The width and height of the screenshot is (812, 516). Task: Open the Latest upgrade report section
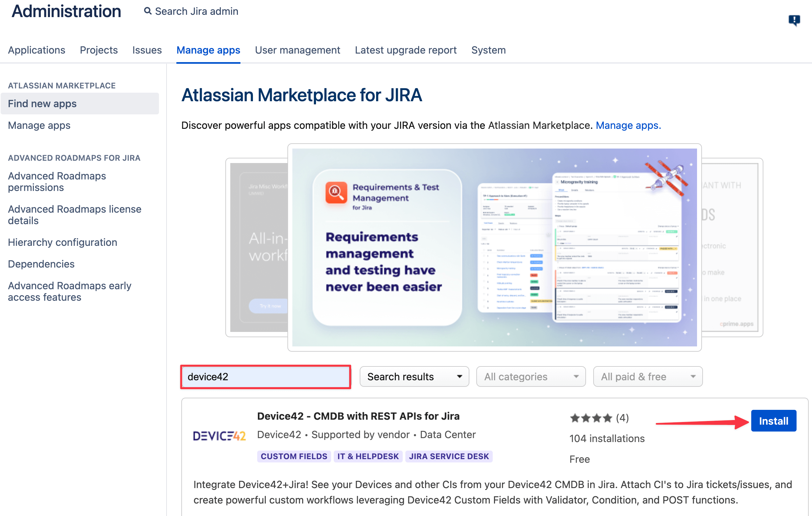click(406, 50)
